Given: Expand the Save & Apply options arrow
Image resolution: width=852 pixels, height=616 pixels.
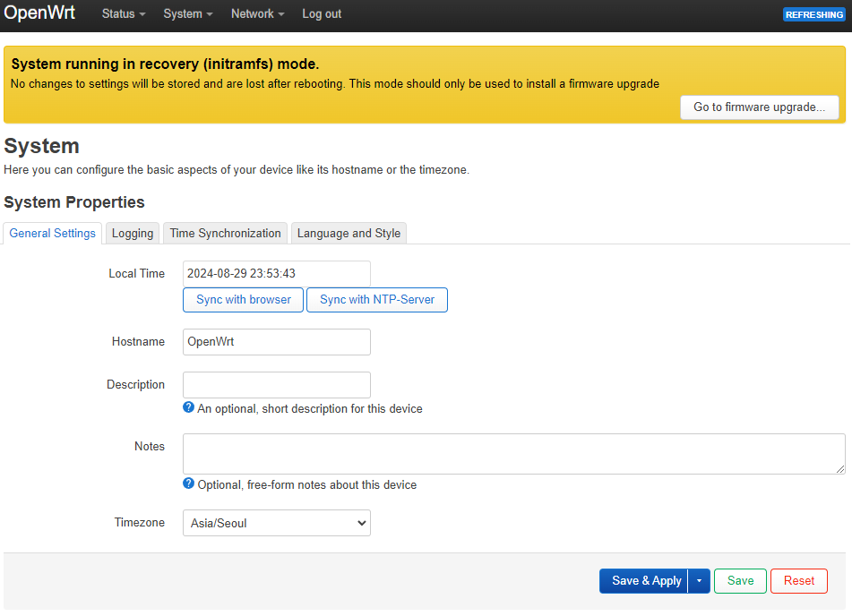Looking at the screenshot, I should point(700,581).
